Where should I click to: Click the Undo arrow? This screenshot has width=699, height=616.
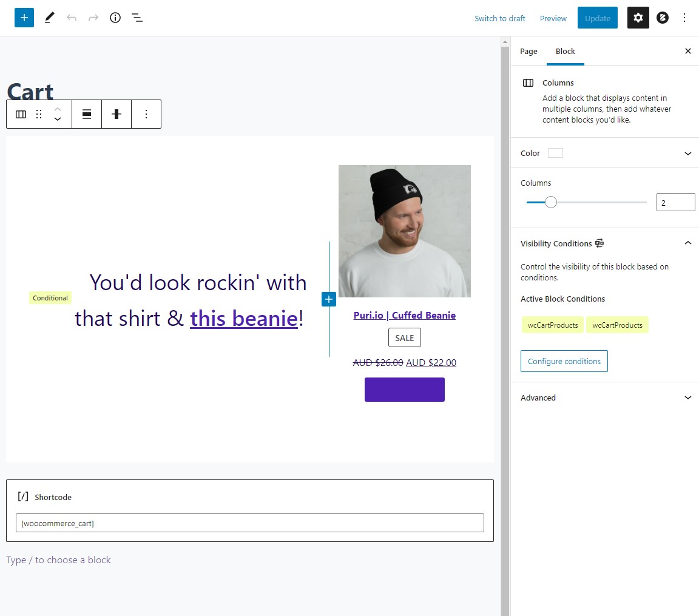[72, 18]
